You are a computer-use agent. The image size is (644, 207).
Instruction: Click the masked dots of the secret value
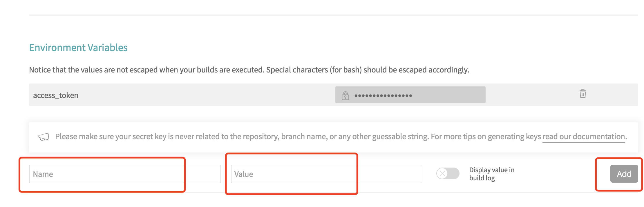coord(383,96)
